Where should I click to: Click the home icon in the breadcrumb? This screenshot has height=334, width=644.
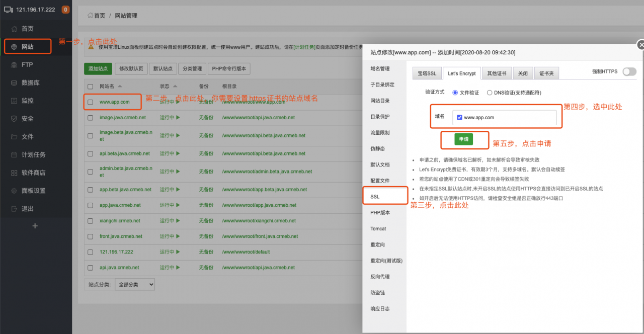90,16
